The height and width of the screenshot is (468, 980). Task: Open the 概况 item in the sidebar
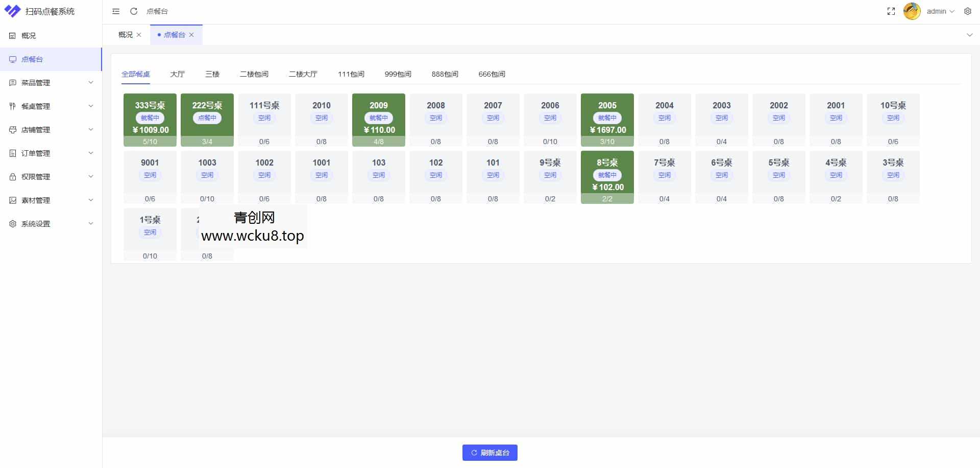pos(29,36)
